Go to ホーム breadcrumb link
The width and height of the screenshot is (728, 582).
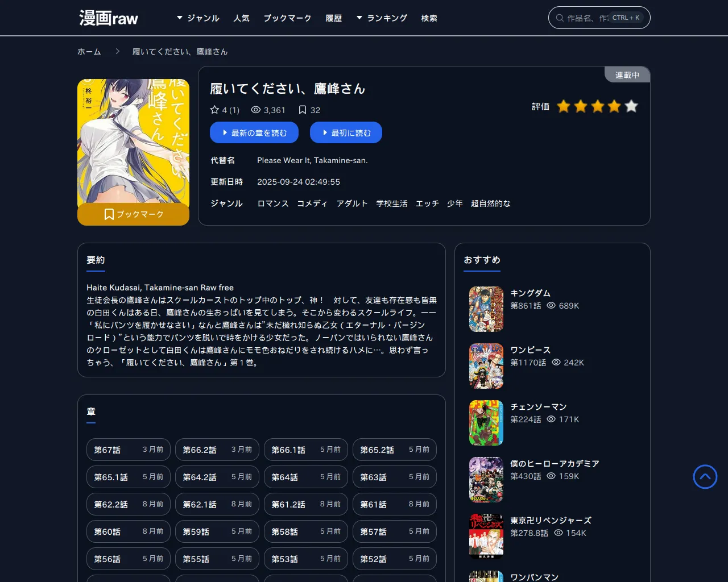[x=89, y=52]
